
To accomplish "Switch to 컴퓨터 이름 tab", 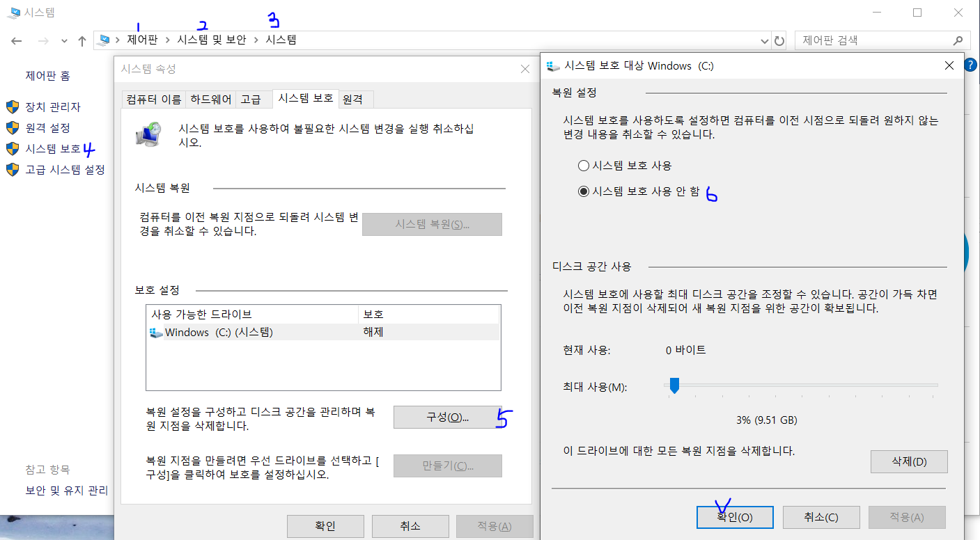I will pos(154,100).
